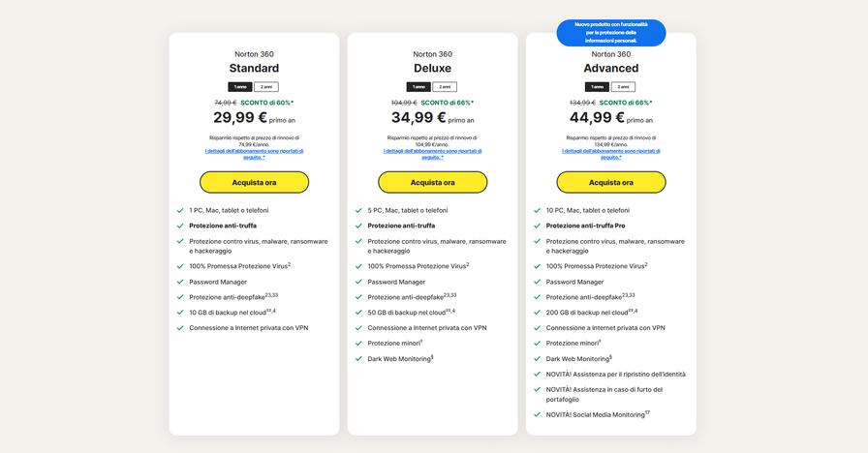Open the Standard subscription details link

tap(254, 153)
